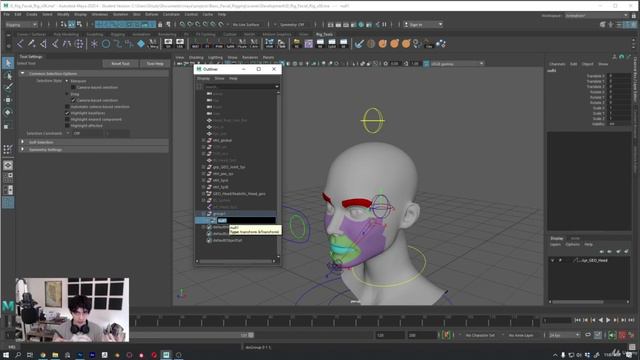Viewport: 640px width, 360px height.
Task: Open the Windows menu
Action: (100, 14)
